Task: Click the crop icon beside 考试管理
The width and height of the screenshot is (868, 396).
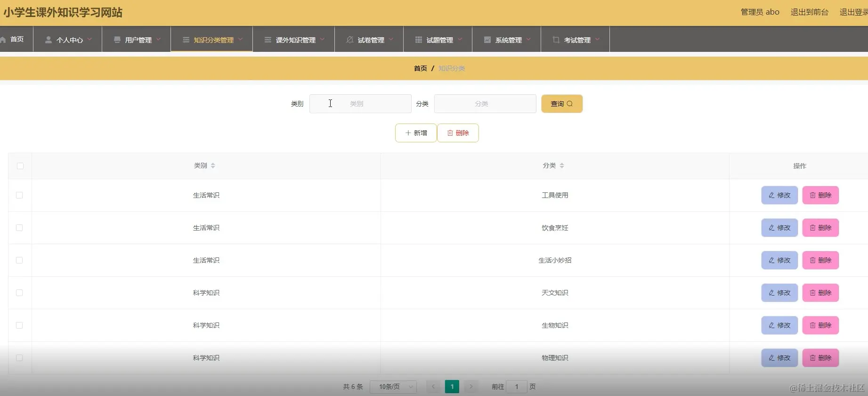Action: pos(556,40)
